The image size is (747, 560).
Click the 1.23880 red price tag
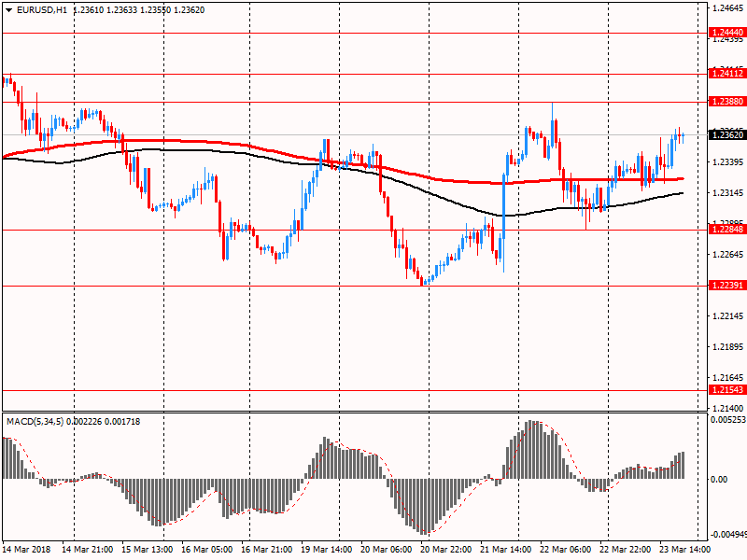(x=726, y=101)
